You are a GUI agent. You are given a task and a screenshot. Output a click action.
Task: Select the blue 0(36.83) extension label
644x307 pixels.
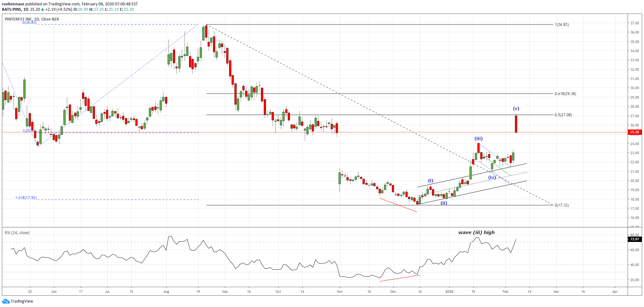pyautogui.click(x=29, y=22)
